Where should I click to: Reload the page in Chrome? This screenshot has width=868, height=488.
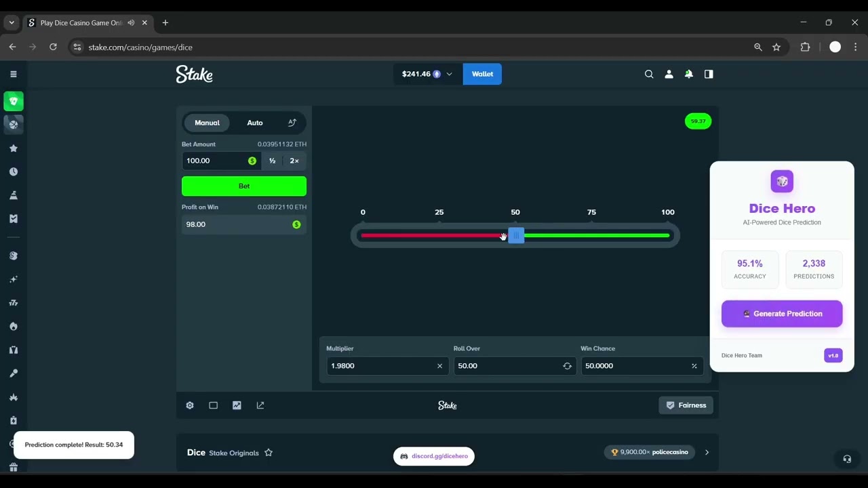pyautogui.click(x=53, y=47)
